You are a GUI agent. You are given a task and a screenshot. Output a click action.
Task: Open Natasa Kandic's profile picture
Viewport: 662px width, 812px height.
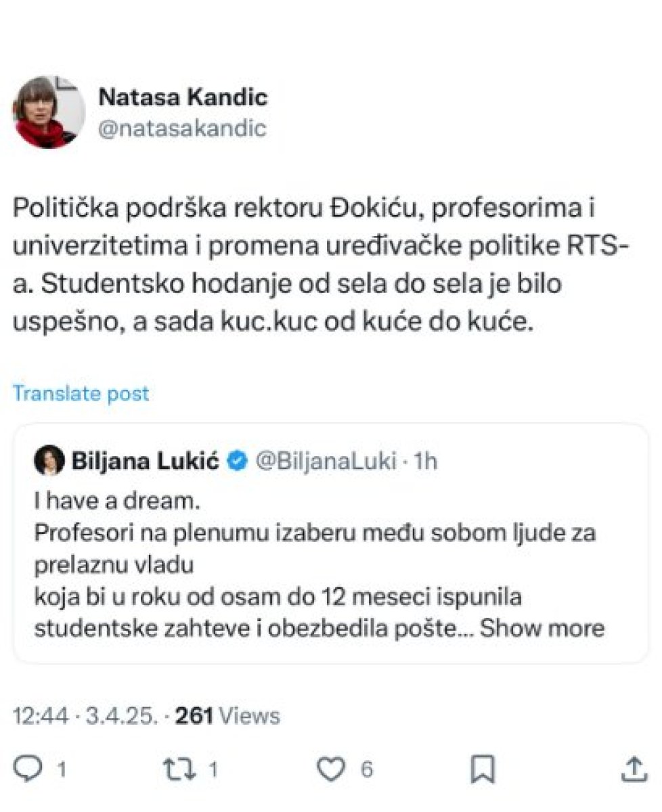[49, 112]
